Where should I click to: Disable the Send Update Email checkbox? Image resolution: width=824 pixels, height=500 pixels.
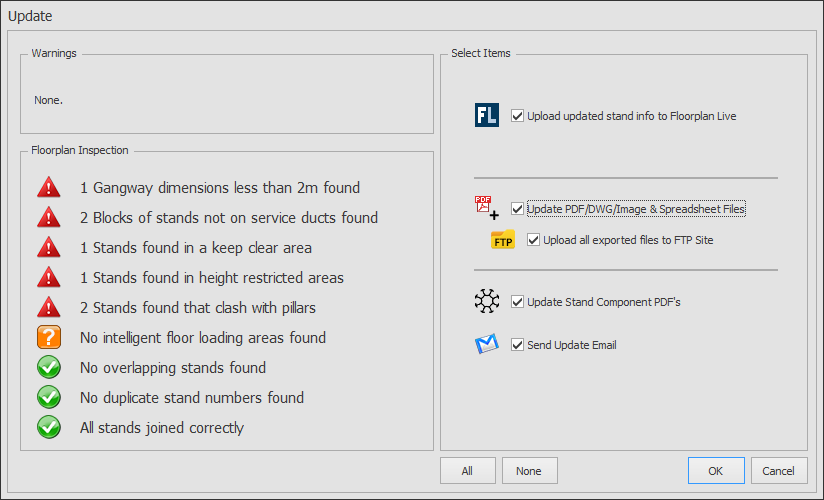pyautogui.click(x=517, y=345)
